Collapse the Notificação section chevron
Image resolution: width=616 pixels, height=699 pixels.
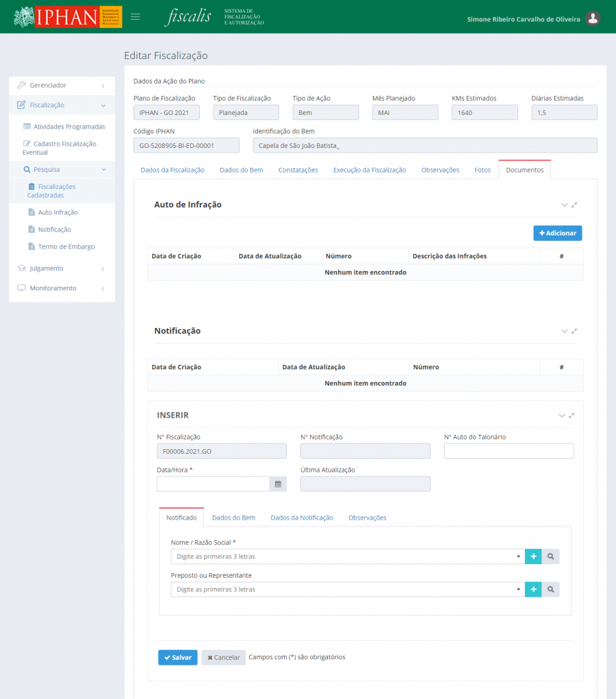(x=564, y=331)
